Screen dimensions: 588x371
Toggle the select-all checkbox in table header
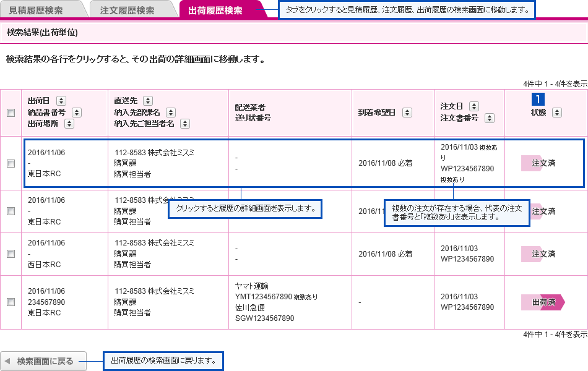tap(10, 113)
